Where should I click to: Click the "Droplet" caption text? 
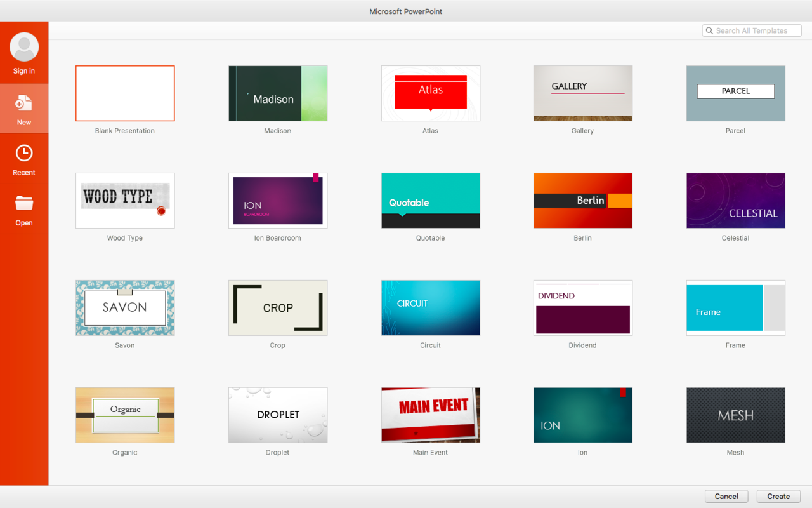278,453
